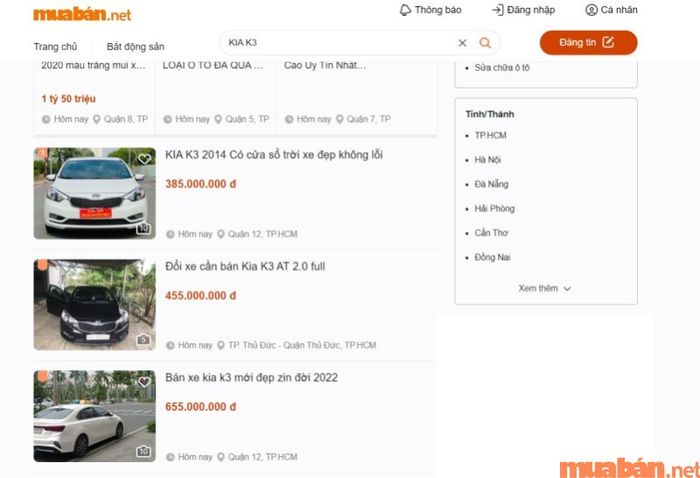Click the muaban.net logo in header
The height and width of the screenshot is (478, 700).
click(82, 14)
